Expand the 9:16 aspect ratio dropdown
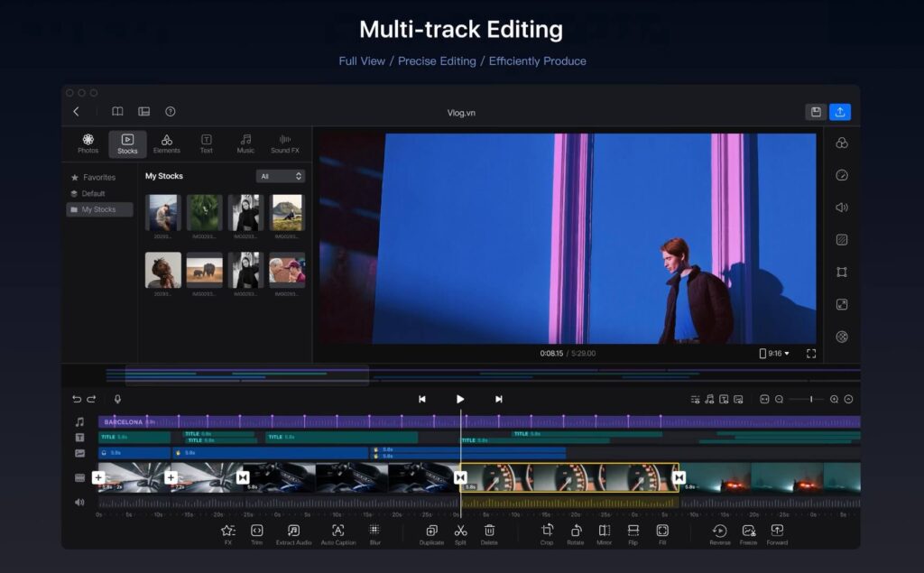 point(774,354)
